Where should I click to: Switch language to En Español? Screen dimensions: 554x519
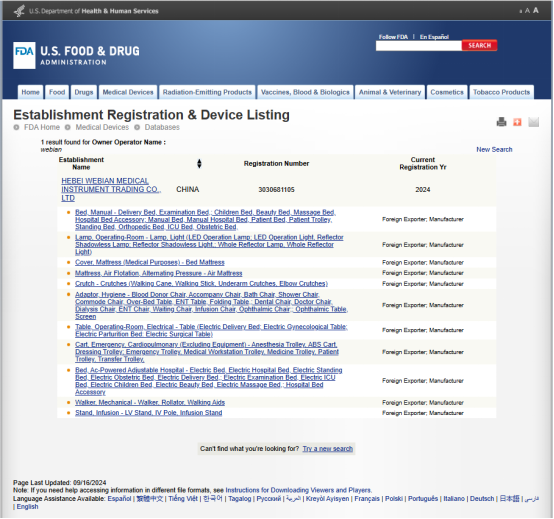coord(434,37)
